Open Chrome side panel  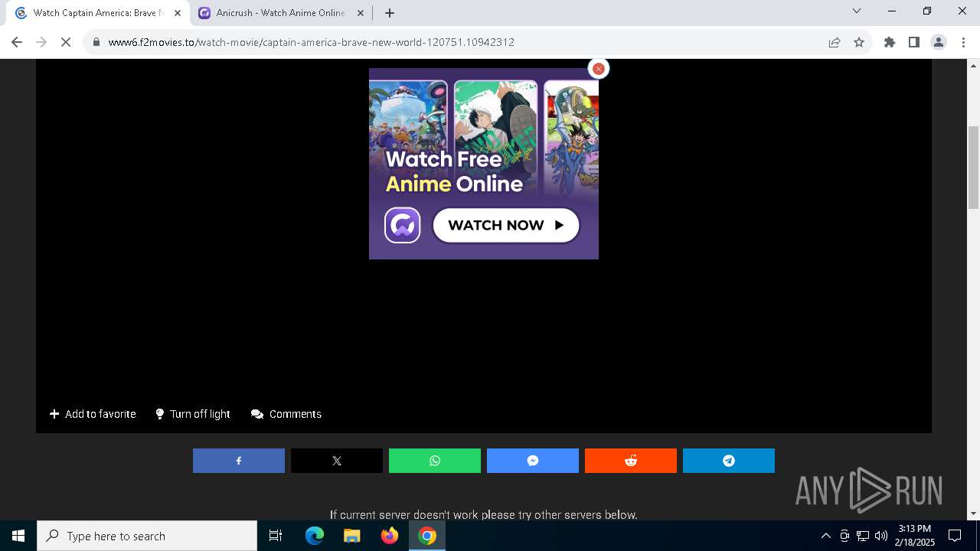point(914,42)
